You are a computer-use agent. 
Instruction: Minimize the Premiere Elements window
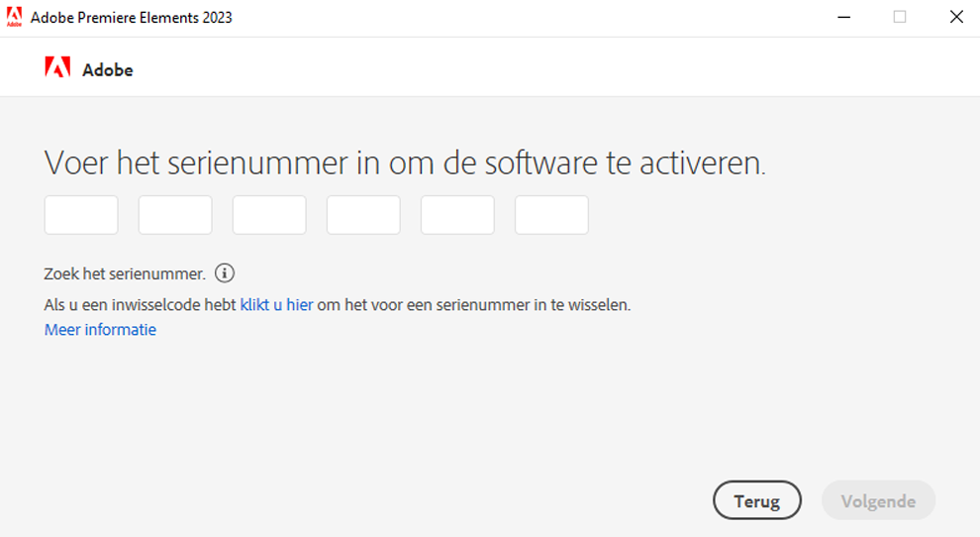pyautogui.click(x=843, y=17)
